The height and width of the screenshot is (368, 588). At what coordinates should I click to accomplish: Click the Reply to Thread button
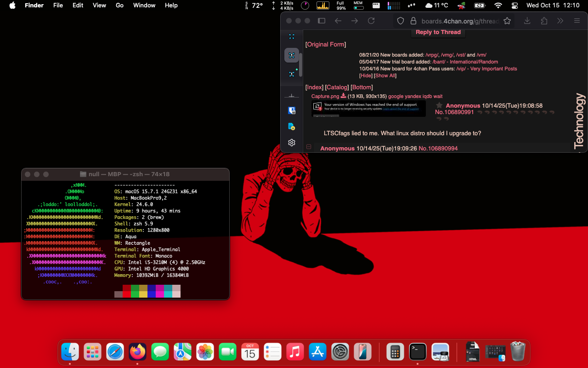pyautogui.click(x=438, y=32)
